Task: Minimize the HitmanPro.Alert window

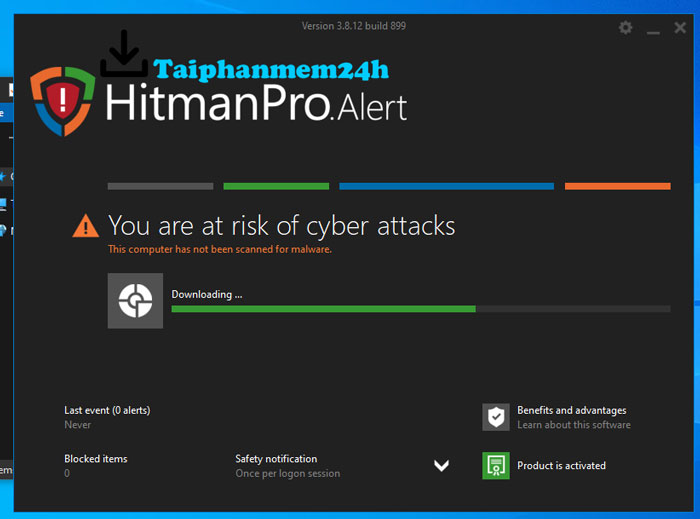Action: [x=653, y=28]
